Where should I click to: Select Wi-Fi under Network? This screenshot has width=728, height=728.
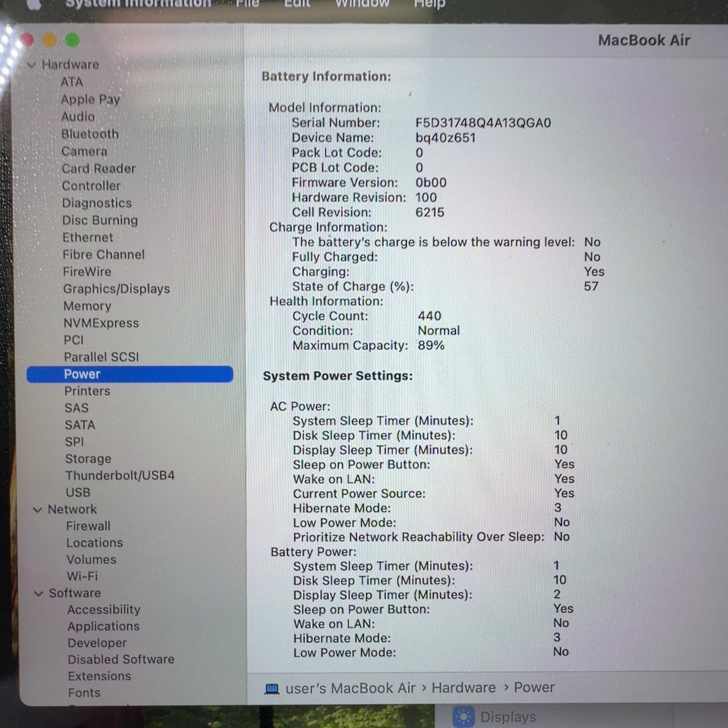[x=82, y=576]
